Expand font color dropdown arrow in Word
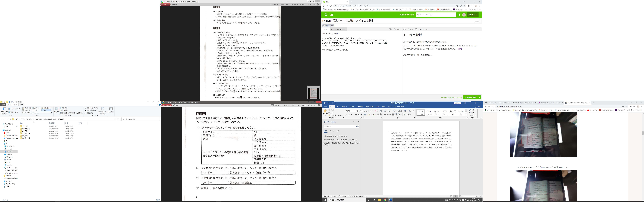This screenshot has width=644, height=202. click(376, 114)
